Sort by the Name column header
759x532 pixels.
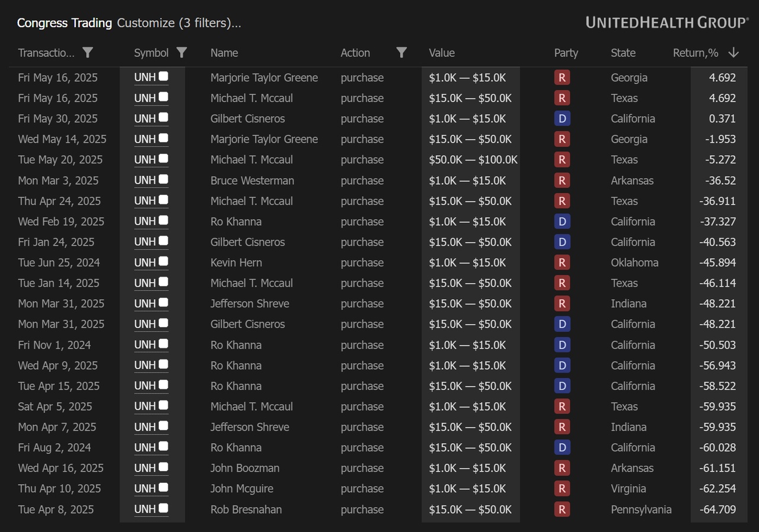pyautogui.click(x=224, y=53)
